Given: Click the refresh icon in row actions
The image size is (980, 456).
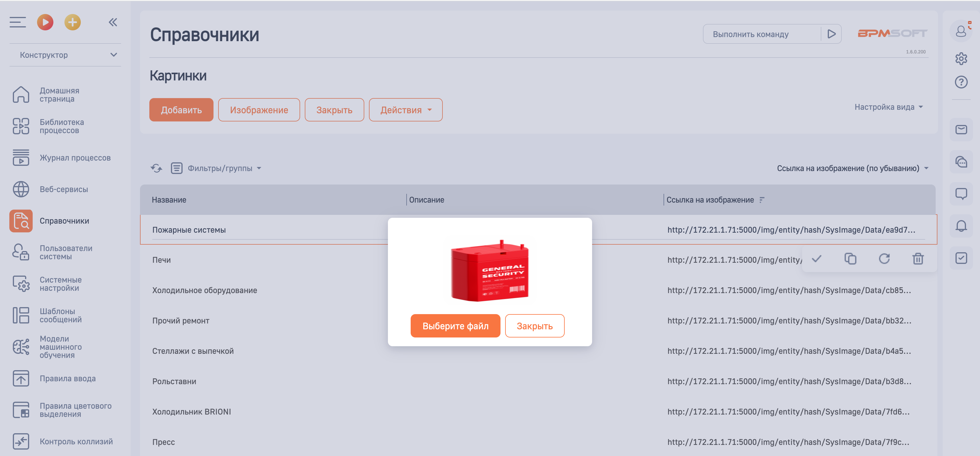Looking at the screenshot, I should tap(884, 259).
